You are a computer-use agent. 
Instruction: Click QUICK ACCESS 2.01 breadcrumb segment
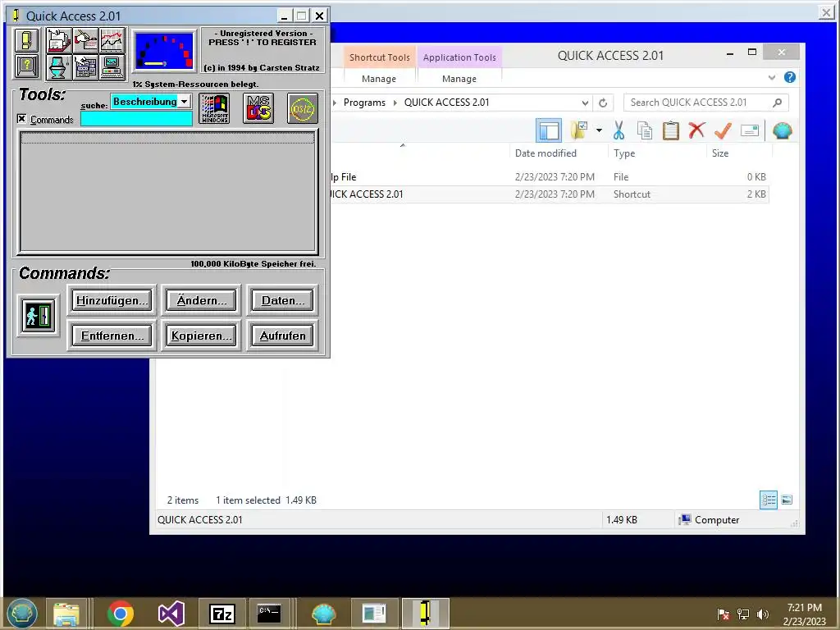[446, 103]
